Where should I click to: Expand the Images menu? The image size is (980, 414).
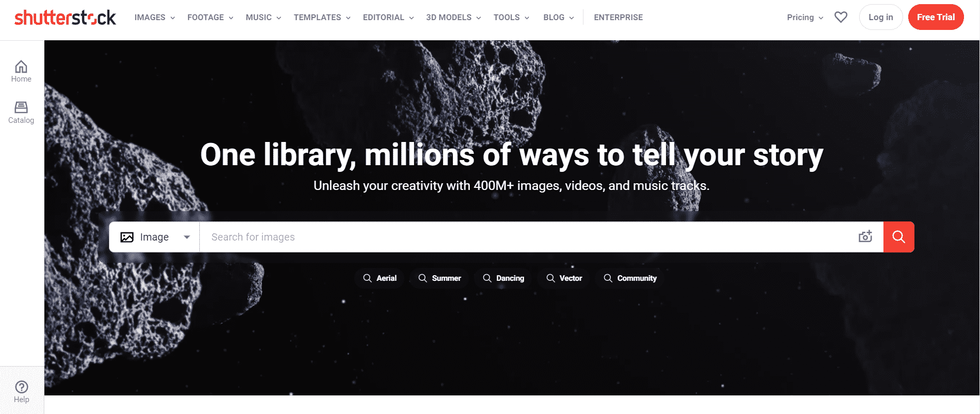[155, 18]
